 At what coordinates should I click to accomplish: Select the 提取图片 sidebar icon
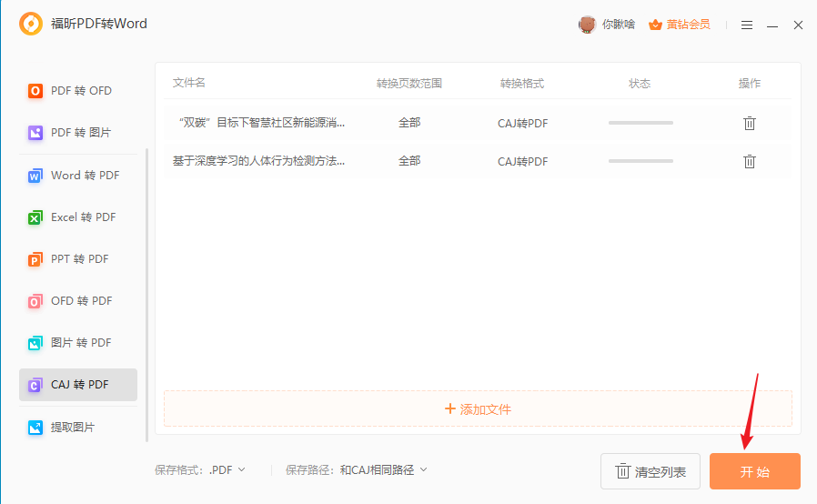click(35, 427)
